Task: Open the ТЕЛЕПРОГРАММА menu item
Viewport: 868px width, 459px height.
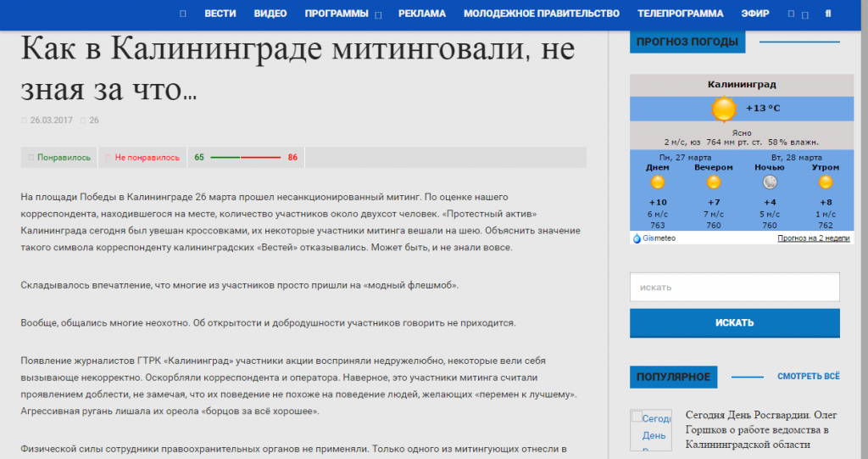Action: click(x=680, y=14)
